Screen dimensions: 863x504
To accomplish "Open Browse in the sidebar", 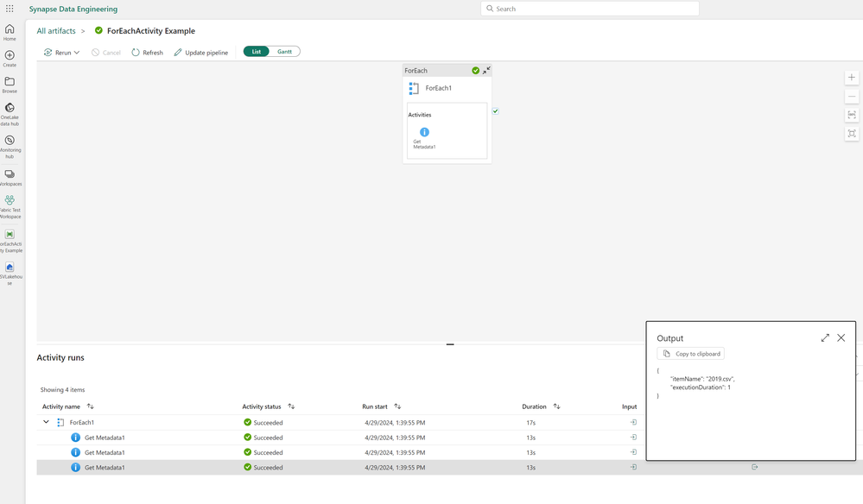I will coord(10,85).
